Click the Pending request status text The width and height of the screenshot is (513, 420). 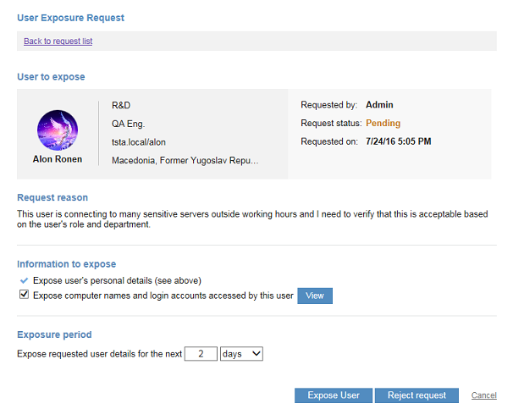pos(383,124)
